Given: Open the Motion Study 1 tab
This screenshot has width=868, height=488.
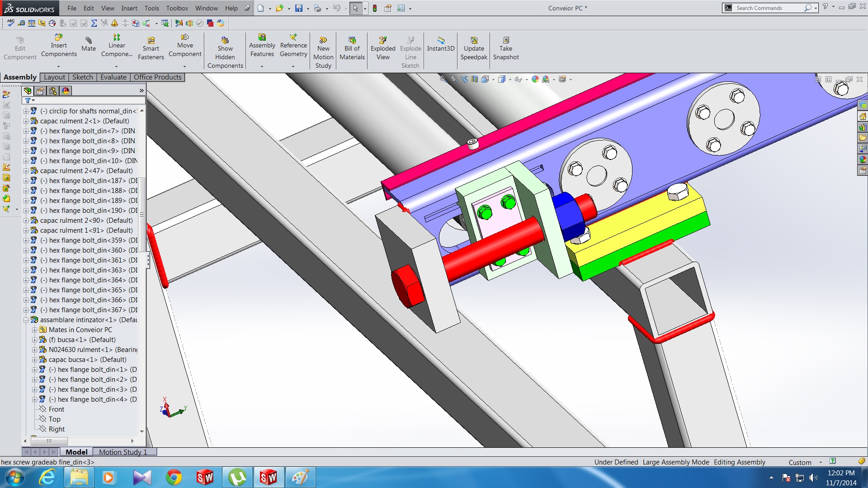Looking at the screenshot, I should [x=123, y=452].
